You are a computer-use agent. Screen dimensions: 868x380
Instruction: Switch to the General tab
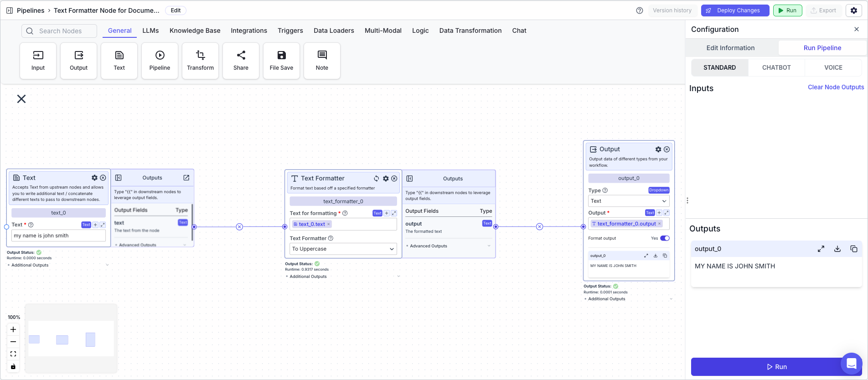click(x=120, y=31)
